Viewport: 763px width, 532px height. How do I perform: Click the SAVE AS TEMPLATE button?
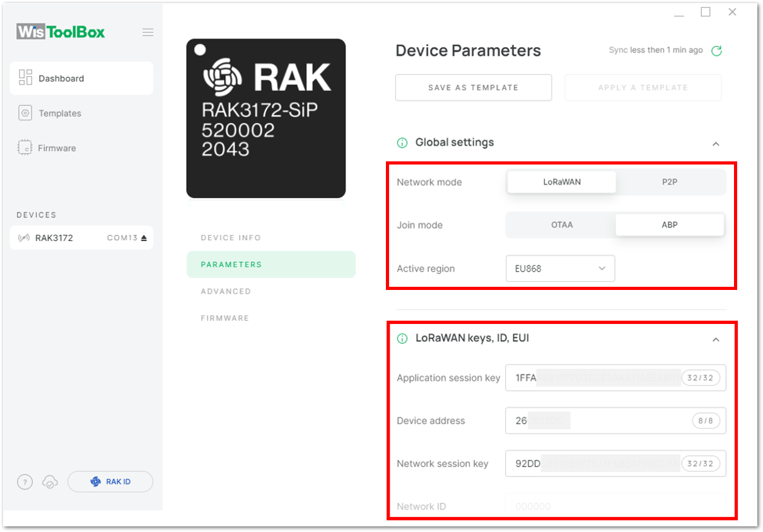tap(474, 88)
